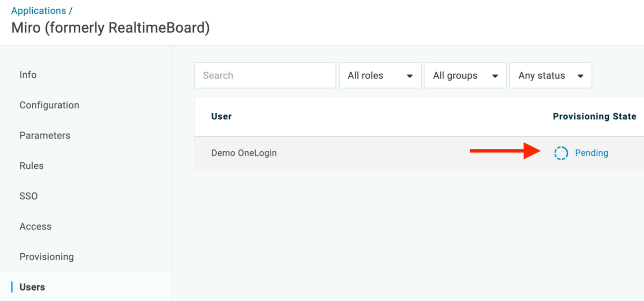
Task: Go to the Info section
Action: click(x=28, y=75)
